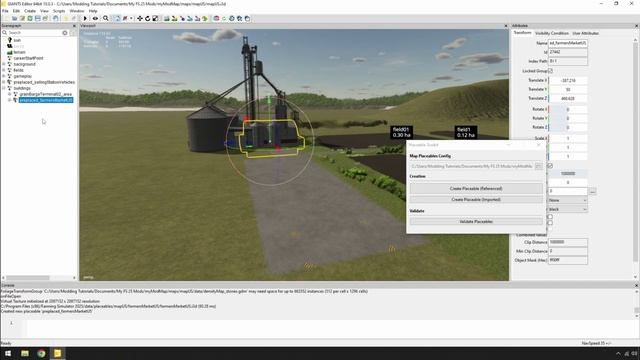
Task: Open the black dropdown in Attributes
Action: tap(568, 209)
